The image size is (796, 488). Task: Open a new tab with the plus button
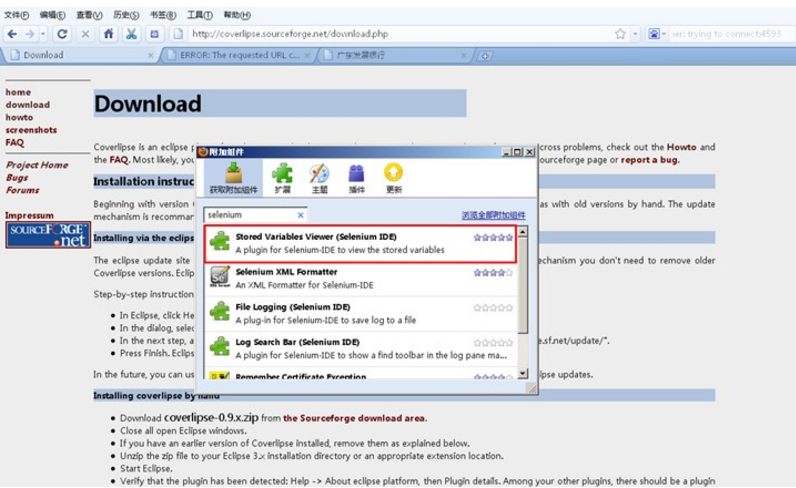coord(485,55)
